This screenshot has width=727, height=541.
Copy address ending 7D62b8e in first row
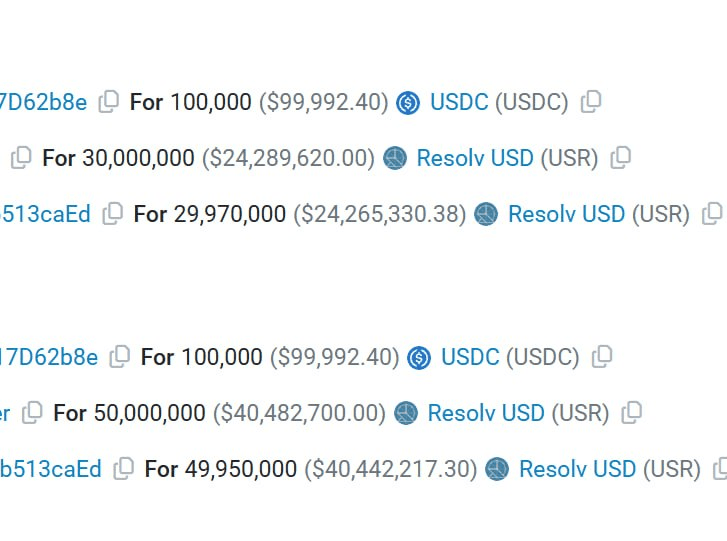[x=108, y=101]
